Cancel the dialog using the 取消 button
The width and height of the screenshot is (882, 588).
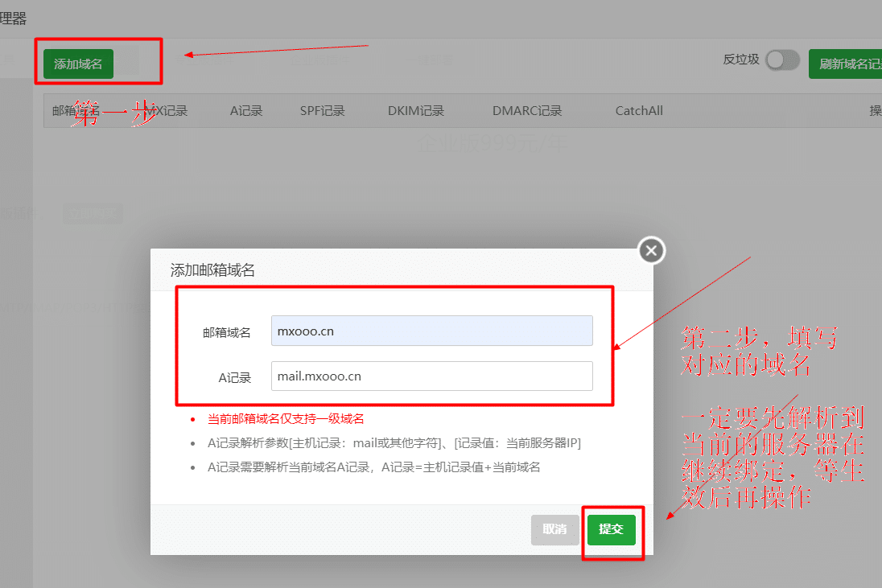pos(554,529)
